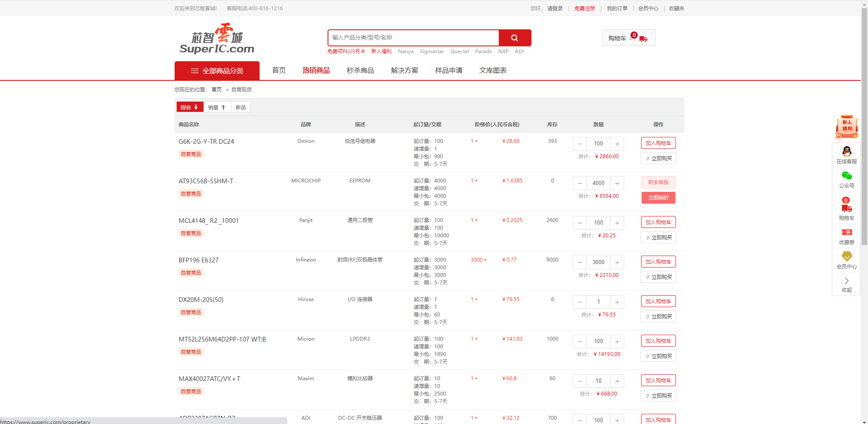Screen dimensions: 868x424
Task: Open 热销商品 navigation item
Action: coord(316,71)
